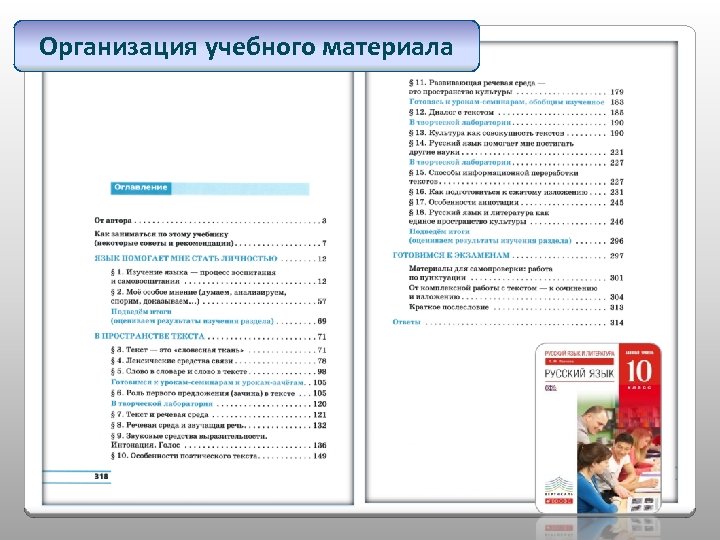The width and height of the screenshot is (720, 540).
Task: Click the class number '10' on cover
Action: click(640, 371)
